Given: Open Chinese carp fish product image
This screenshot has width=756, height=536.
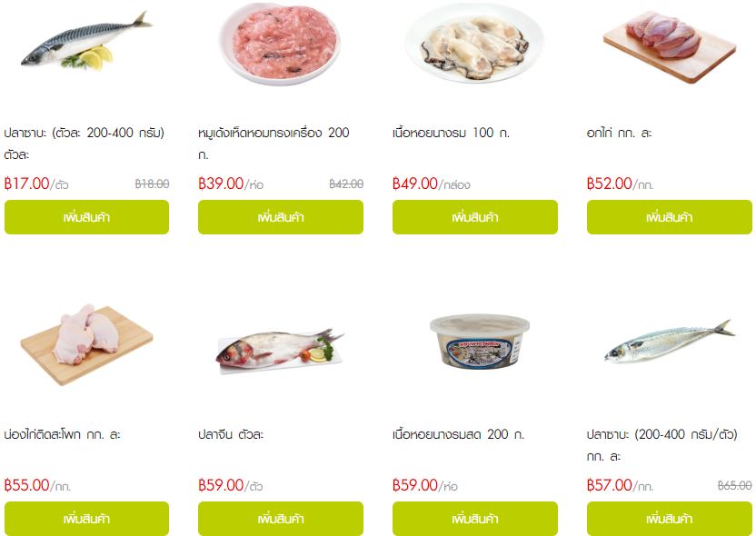Looking at the screenshot, I should [280, 351].
